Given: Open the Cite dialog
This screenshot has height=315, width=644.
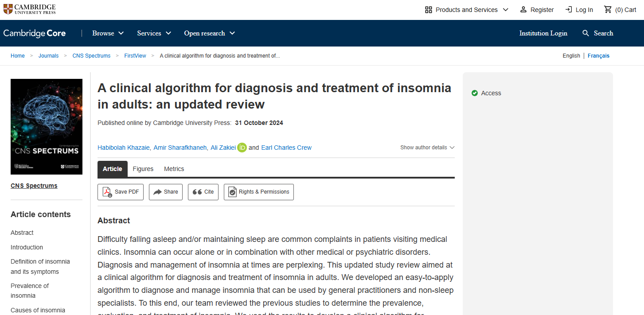Looking at the screenshot, I should tap(203, 192).
